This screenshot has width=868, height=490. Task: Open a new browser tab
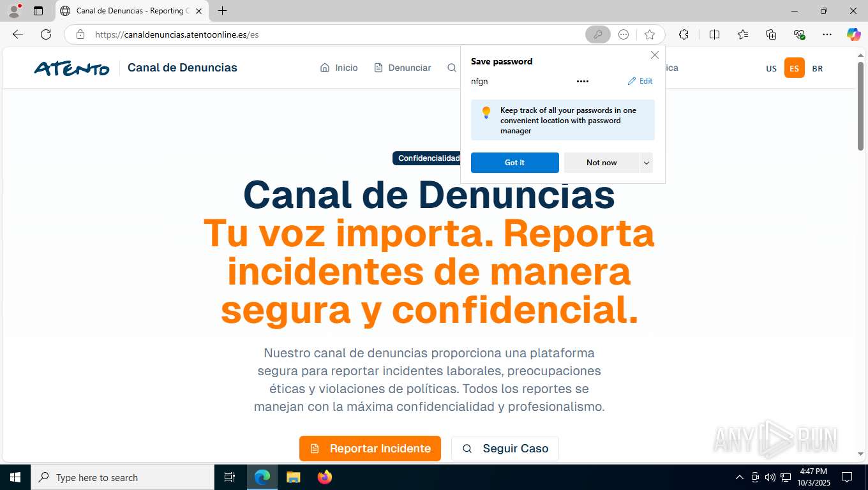pyautogui.click(x=222, y=11)
